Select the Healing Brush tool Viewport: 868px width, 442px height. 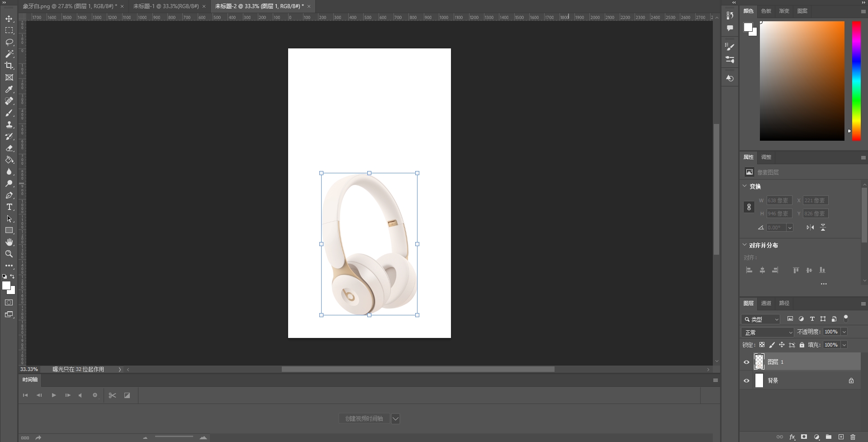(x=9, y=101)
